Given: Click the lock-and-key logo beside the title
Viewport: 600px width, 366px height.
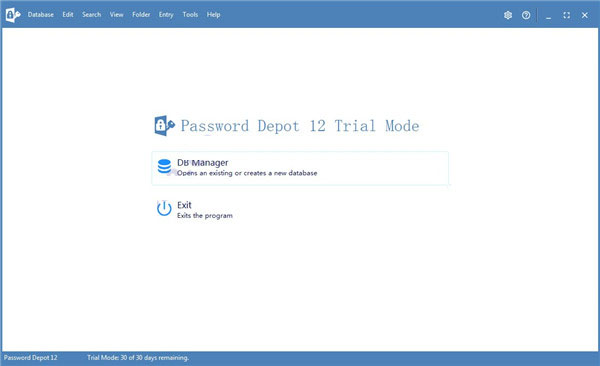Looking at the screenshot, I should coord(165,126).
